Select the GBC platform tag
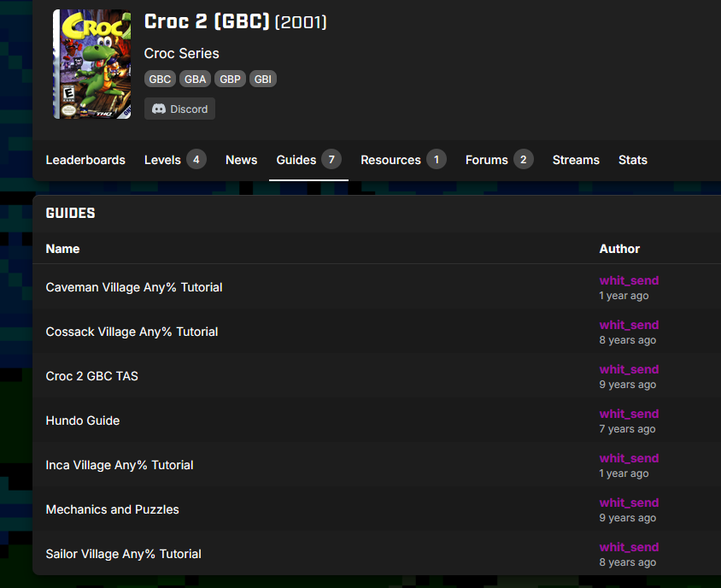Viewport: 721px width, 588px height. point(160,79)
